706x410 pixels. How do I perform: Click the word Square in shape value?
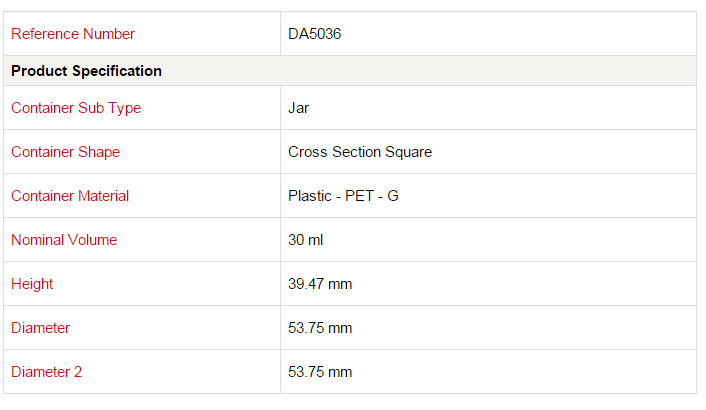[409, 152]
